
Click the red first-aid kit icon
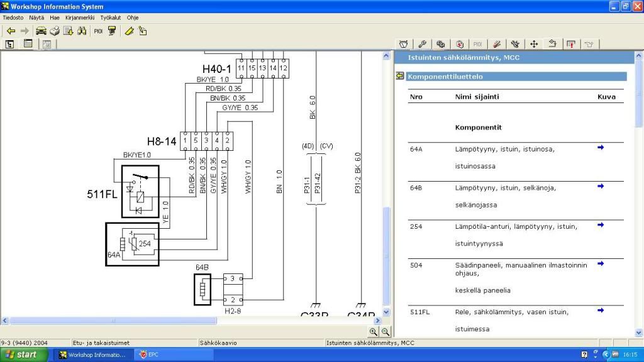[x=460, y=44]
